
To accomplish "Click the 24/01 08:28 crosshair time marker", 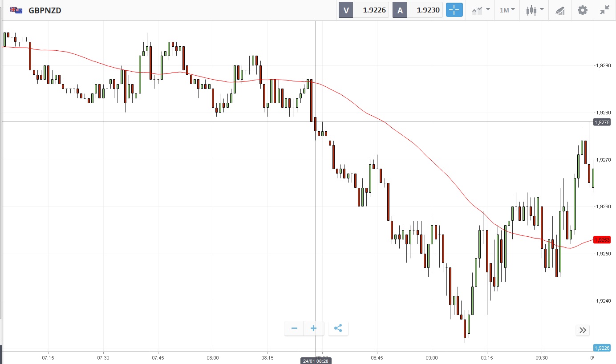I will tap(315, 360).
